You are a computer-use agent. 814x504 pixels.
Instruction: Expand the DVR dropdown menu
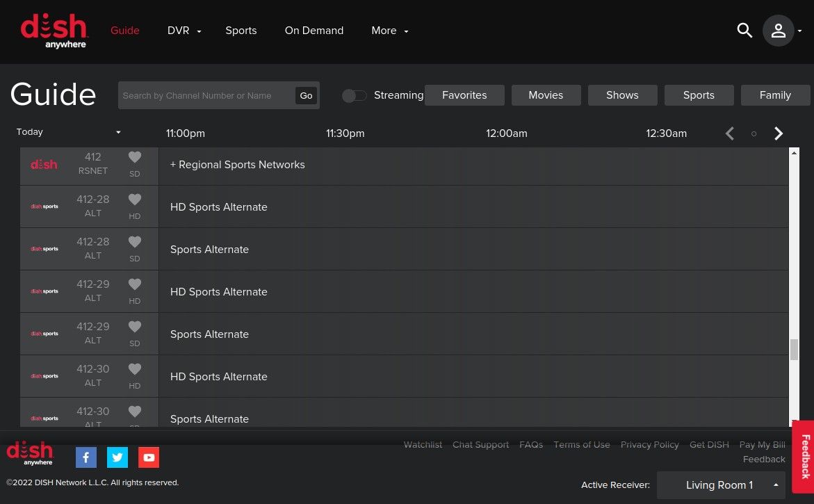[x=184, y=31]
